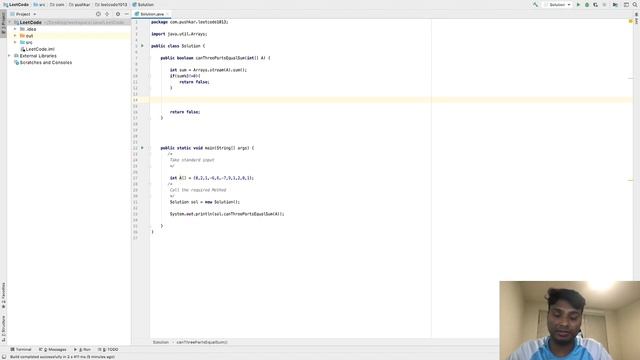Click the error stripe marker near line 10

click(631, 78)
